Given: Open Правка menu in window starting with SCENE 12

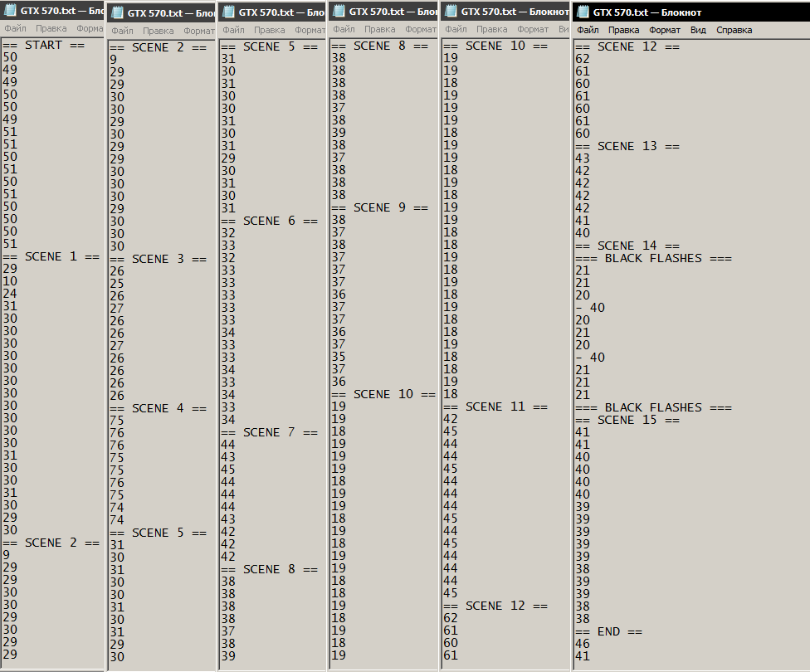Looking at the screenshot, I should 623,30.
